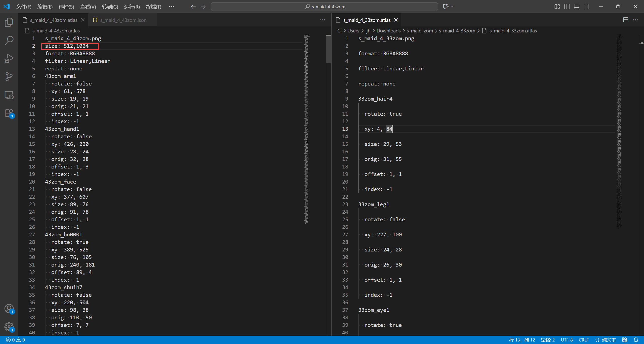Expand the Copilot chat dropdown arrow

coord(452,7)
